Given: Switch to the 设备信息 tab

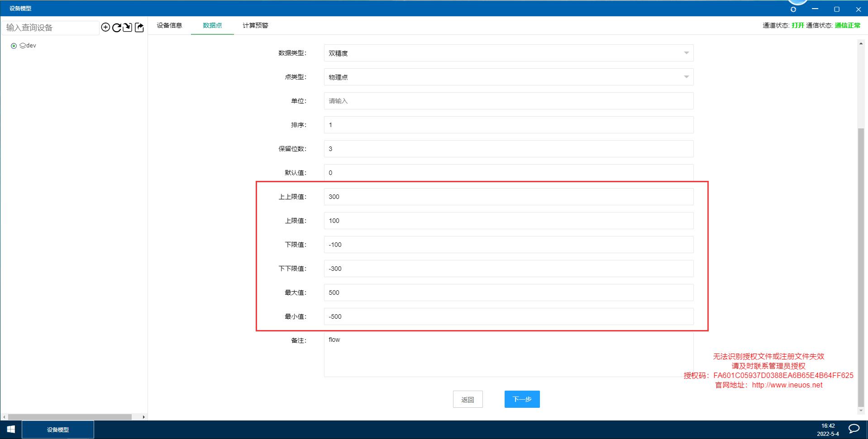Looking at the screenshot, I should click(x=169, y=25).
